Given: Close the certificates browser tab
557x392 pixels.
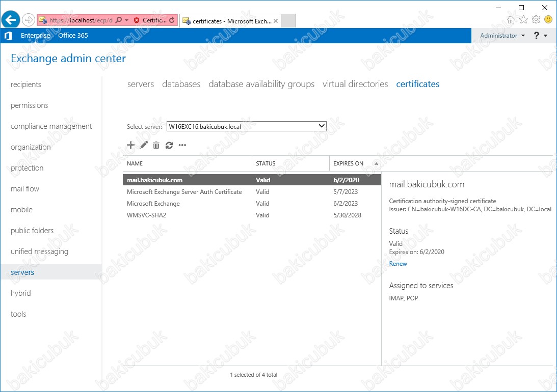Looking at the screenshot, I should [276, 21].
